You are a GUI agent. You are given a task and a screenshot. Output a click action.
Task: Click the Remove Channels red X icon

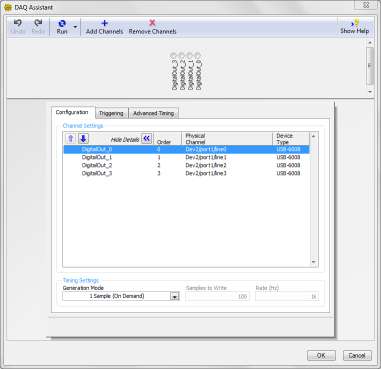point(152,23)
